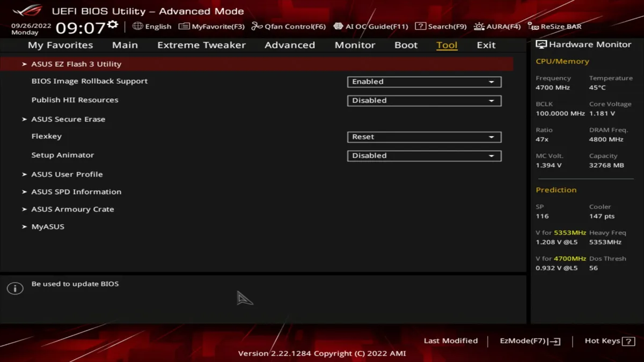Click the MC Volt. 1.394 V value
This screenshot has height=362, width=644.
pyautogui.click(x=548, y=165)
